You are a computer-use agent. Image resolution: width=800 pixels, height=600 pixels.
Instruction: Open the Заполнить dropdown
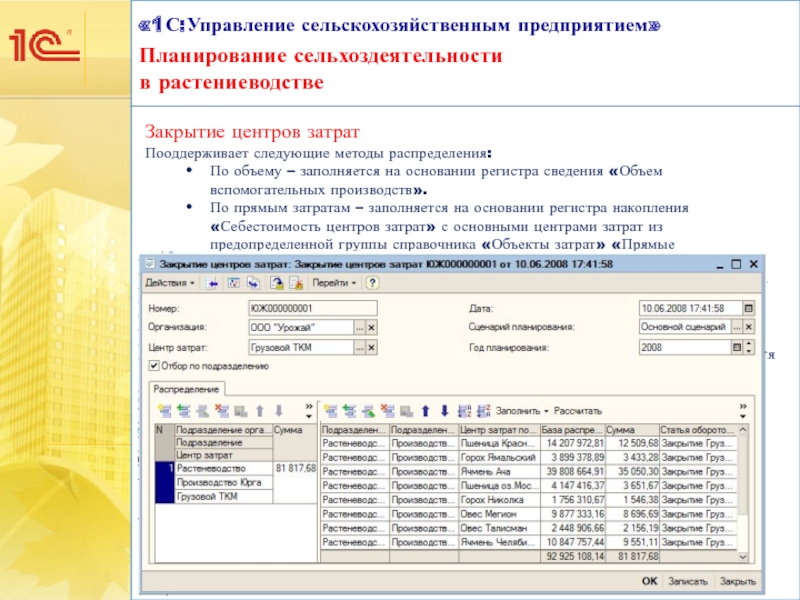(521, 411)
